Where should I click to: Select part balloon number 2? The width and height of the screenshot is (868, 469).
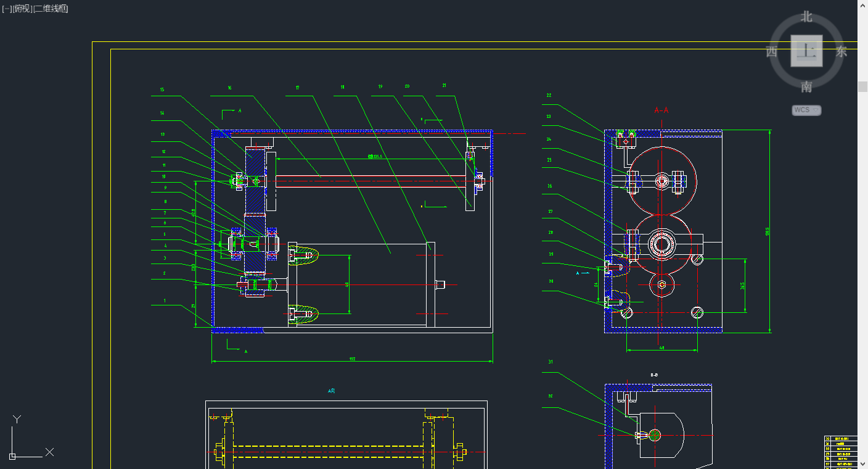click(x=164, y=273)
